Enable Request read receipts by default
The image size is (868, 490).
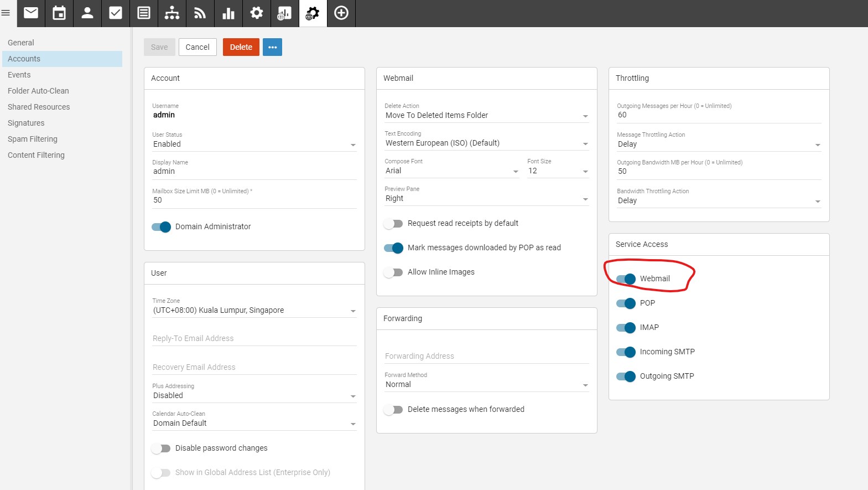coord(393,224)
